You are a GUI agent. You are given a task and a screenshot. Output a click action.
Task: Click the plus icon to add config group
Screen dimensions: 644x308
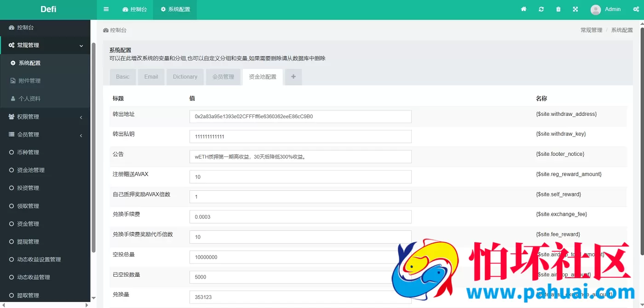[293, 77]
